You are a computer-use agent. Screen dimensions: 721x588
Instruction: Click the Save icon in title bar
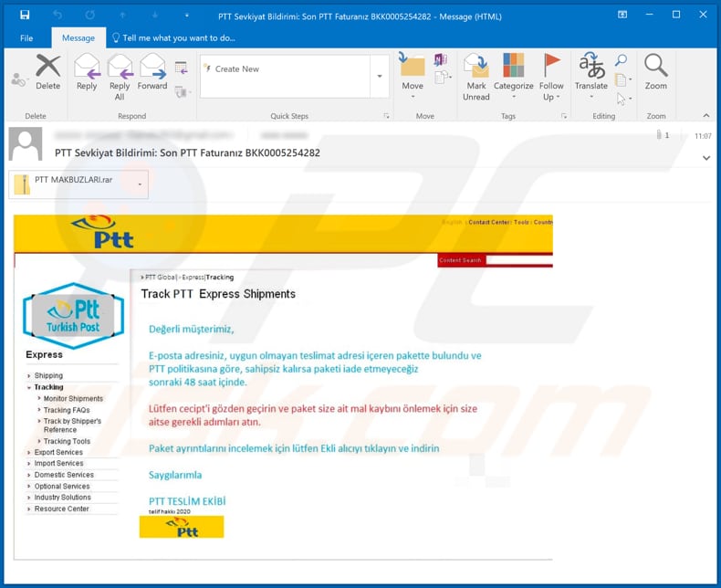[x=25, y=16]
